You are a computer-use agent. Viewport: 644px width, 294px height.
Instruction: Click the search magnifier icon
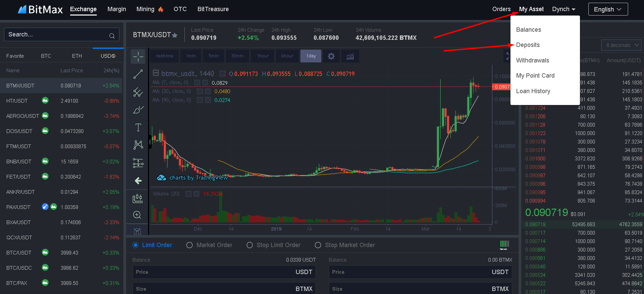(x=112, y=35)
